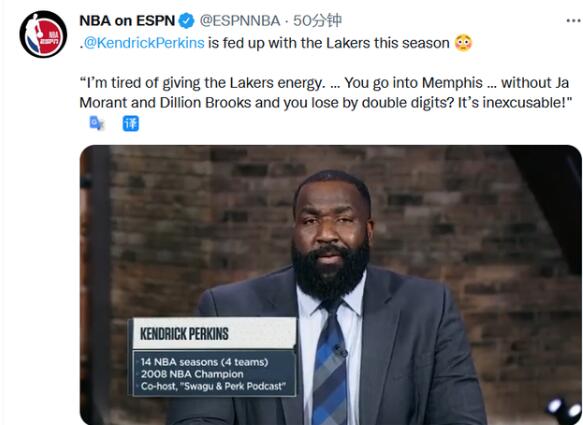Click Perkins' striped blue tie in video
583x425 pixels.
pyautogui.click(x=330, y=364)
